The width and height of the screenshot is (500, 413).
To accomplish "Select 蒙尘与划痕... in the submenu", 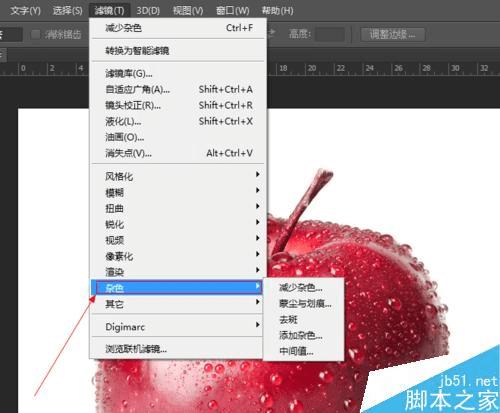I will 303,303.
